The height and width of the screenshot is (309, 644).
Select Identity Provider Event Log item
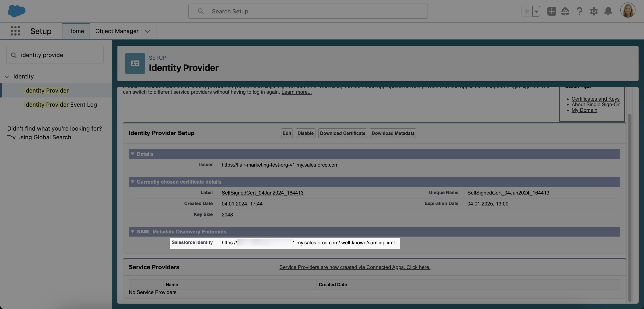[x=60, y=104]
